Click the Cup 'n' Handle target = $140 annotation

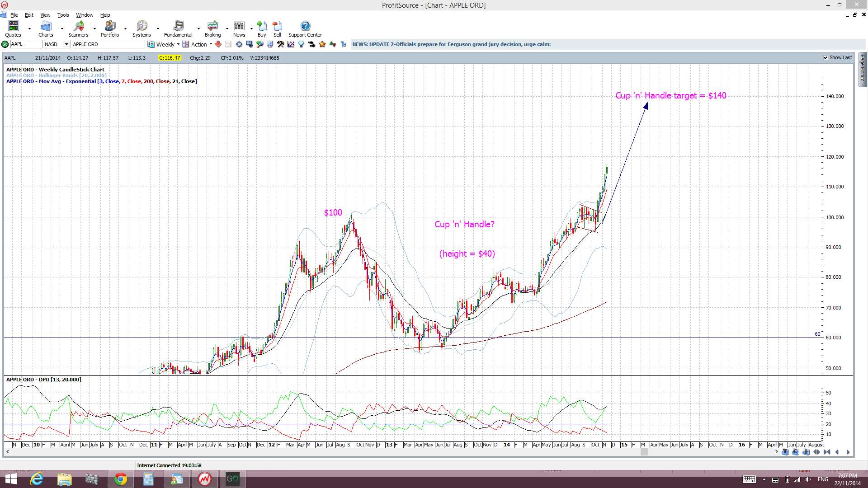[x=671, y=95]
